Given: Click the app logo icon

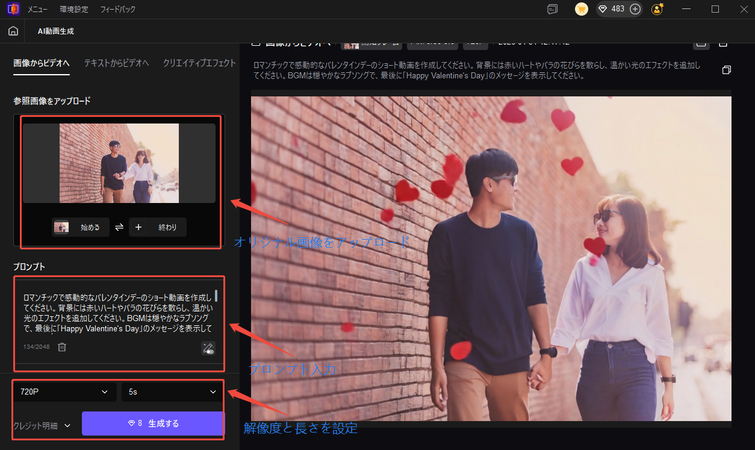Looking at the screenshot, I should [x=13, y=9].
